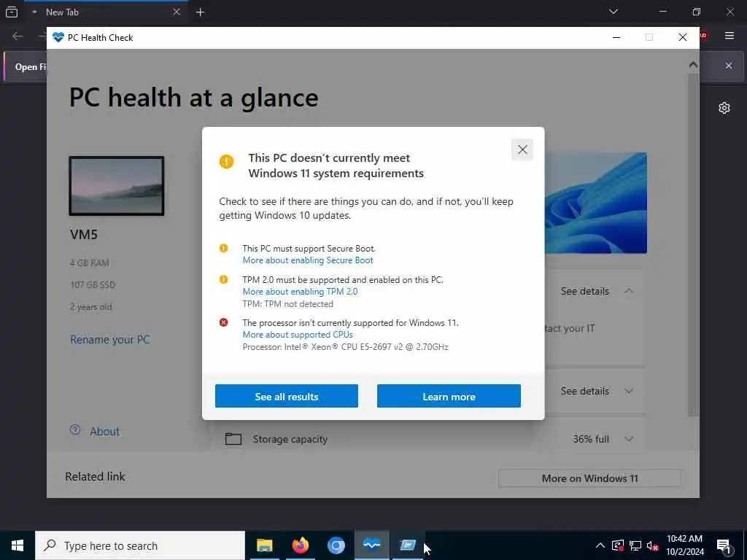Show hidden system tray icons
The height and width of the screenshot is (560, 747).
(600, 545)
